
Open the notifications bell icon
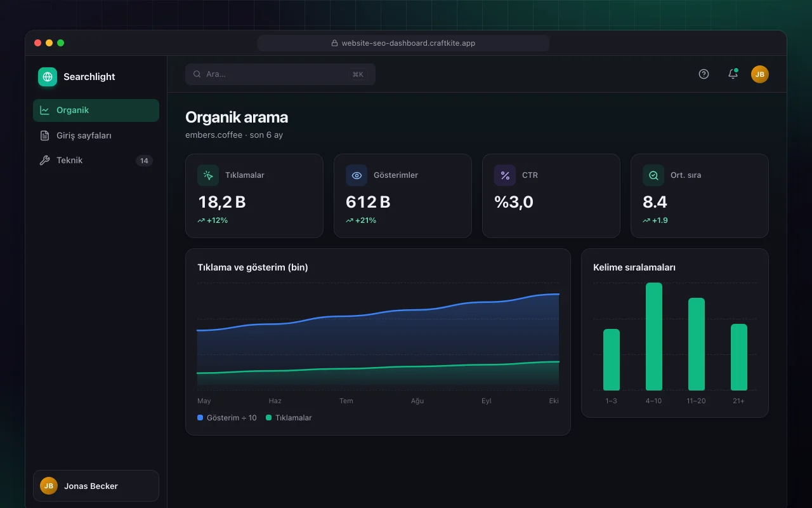pyautogui.click(x=733, y=74)
